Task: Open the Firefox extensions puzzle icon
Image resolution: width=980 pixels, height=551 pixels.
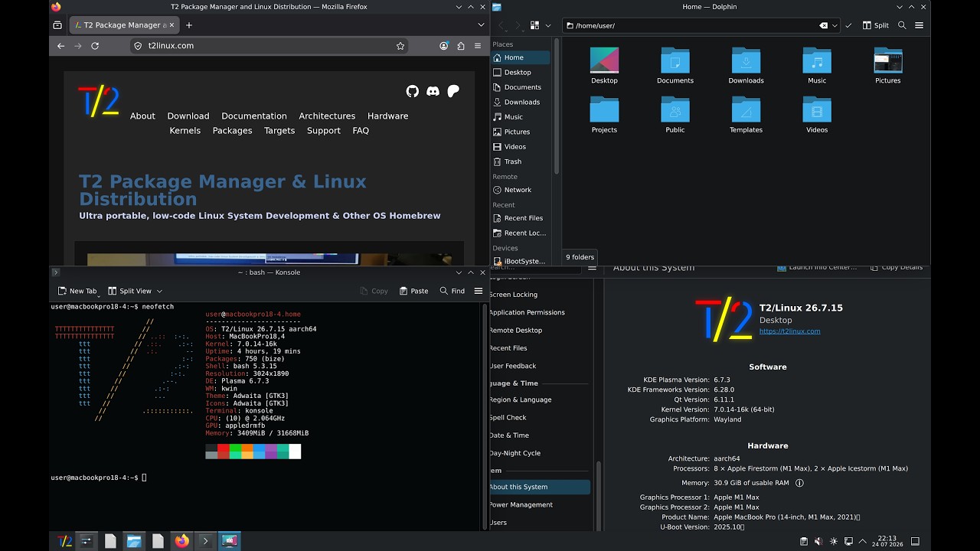Action: (x=460, y=46)
